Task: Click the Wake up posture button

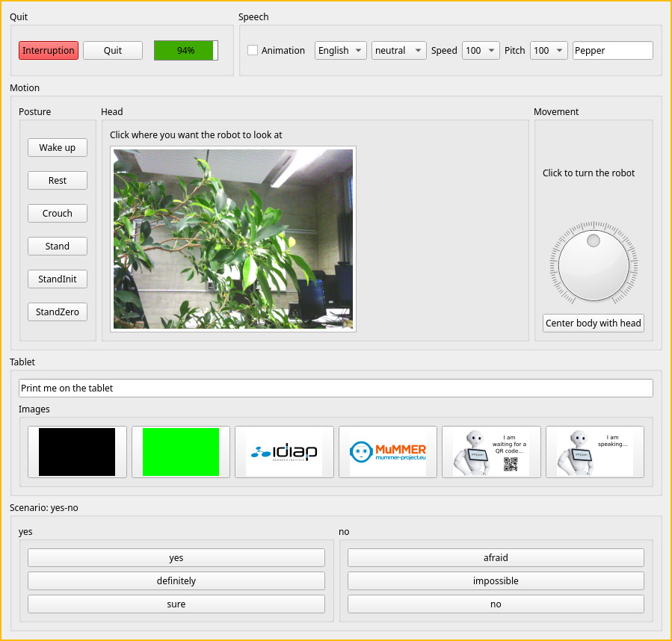Action: [x=57, y=147]
